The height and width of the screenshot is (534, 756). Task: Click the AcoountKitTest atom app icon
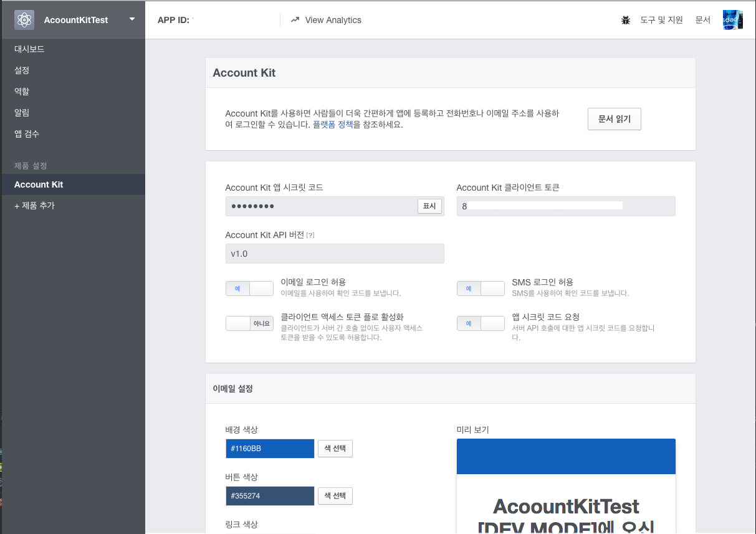[x=24, y=20]
